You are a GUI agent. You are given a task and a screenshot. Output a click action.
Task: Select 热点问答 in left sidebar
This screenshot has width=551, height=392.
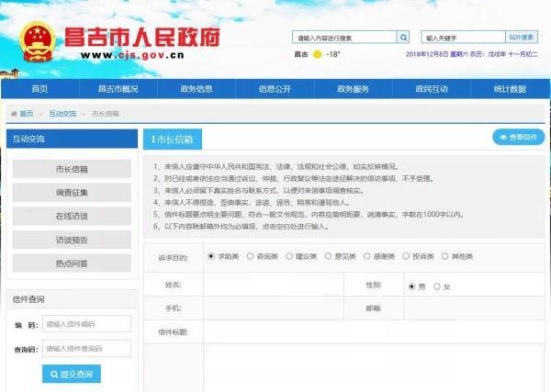pos(72,263)
